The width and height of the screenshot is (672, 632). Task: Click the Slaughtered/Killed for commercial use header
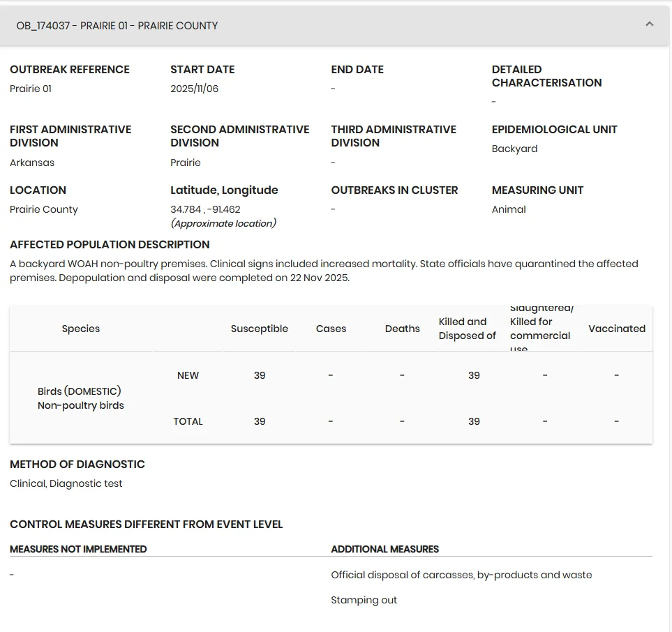(542, 329)
